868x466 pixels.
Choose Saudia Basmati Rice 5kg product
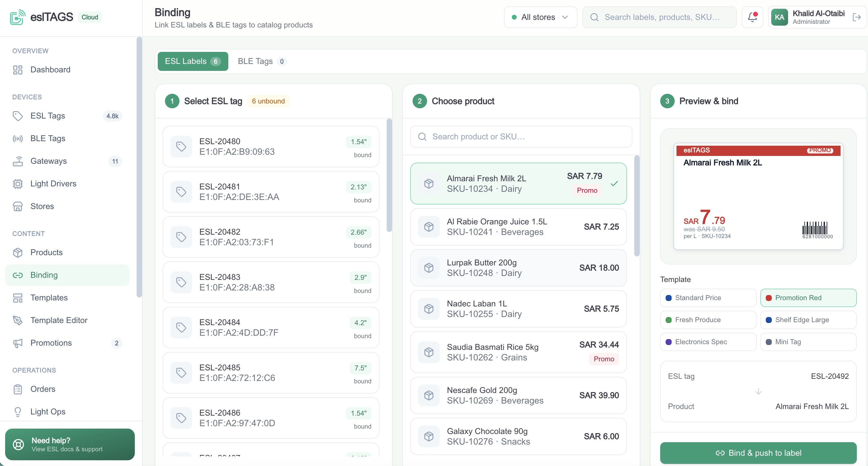point(518,352)
